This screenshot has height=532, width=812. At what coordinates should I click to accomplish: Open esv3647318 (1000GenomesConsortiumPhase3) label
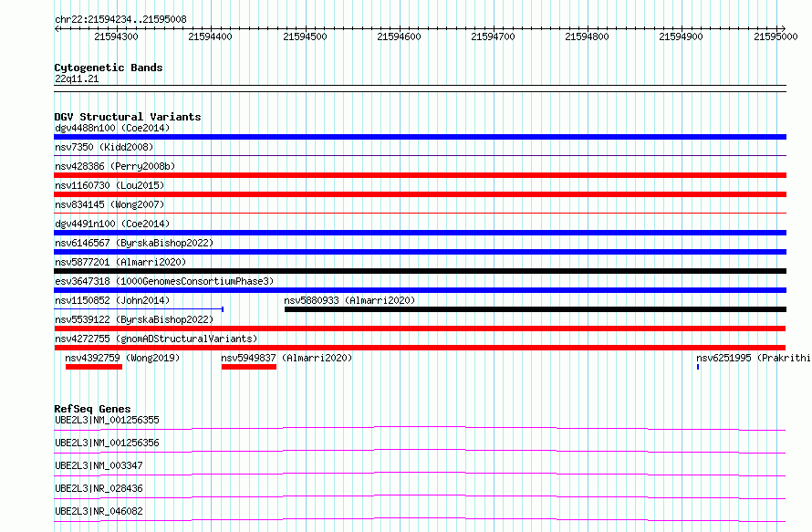tap(164, 281)
